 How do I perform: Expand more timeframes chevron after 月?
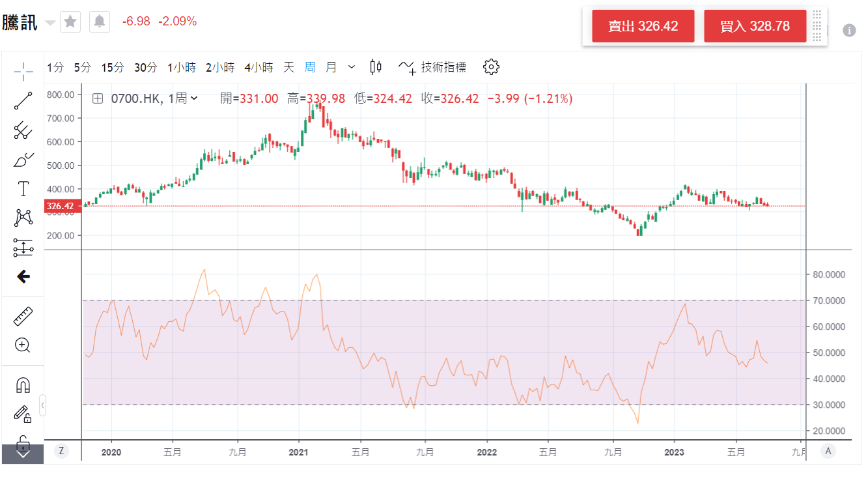[352, 66]
